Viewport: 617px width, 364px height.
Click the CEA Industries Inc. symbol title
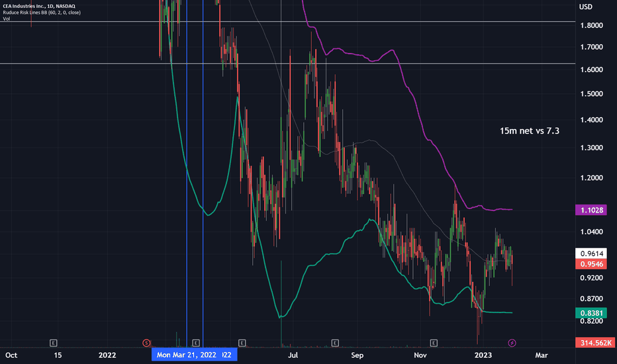tap(39, 6)
